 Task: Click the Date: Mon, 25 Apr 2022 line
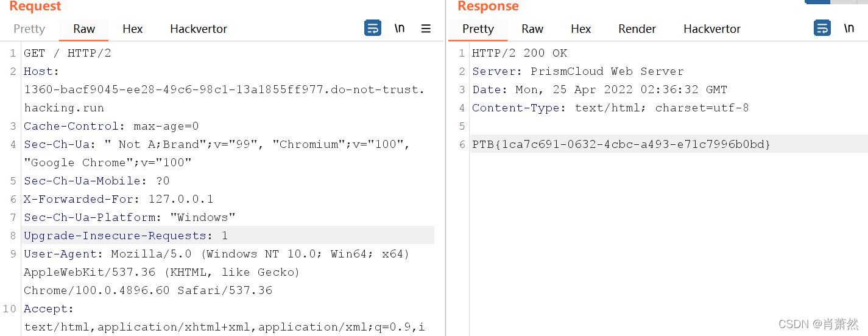(x=600, y=89)
